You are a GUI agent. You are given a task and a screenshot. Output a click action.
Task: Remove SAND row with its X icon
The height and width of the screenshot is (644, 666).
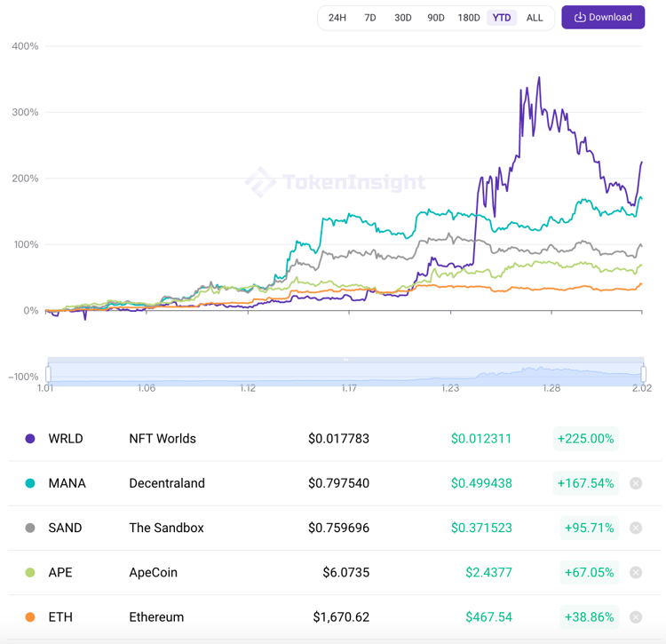coord(636,528)
